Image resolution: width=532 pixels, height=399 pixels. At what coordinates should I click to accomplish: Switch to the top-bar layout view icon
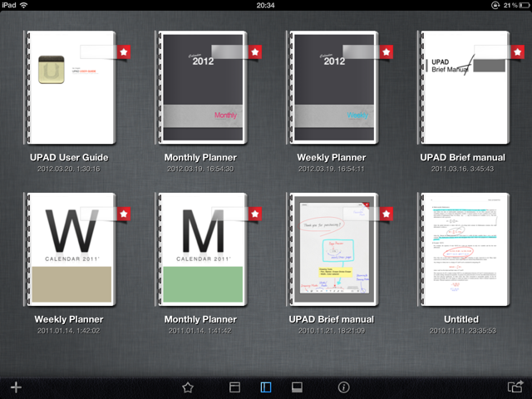coord(234,387)
